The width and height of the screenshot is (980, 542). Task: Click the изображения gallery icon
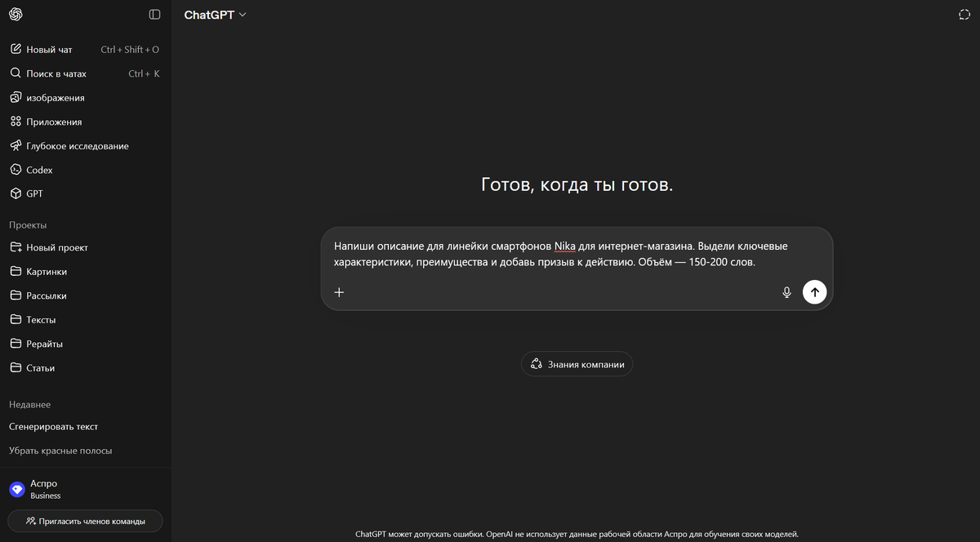tap(16, 98)
